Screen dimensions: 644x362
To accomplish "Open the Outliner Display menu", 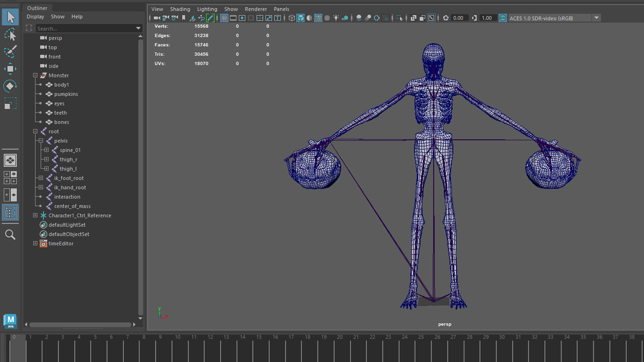I will pos(35,17).
